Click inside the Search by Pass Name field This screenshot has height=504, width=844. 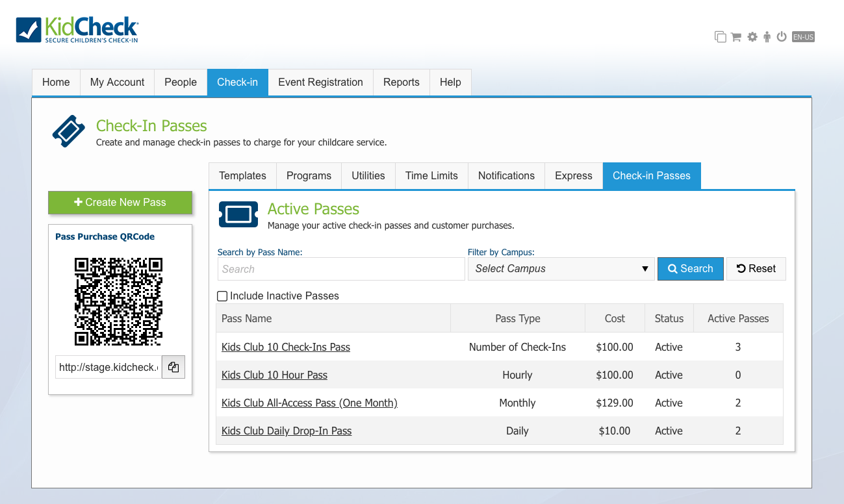pyautogui.click(x=340, y=268)
